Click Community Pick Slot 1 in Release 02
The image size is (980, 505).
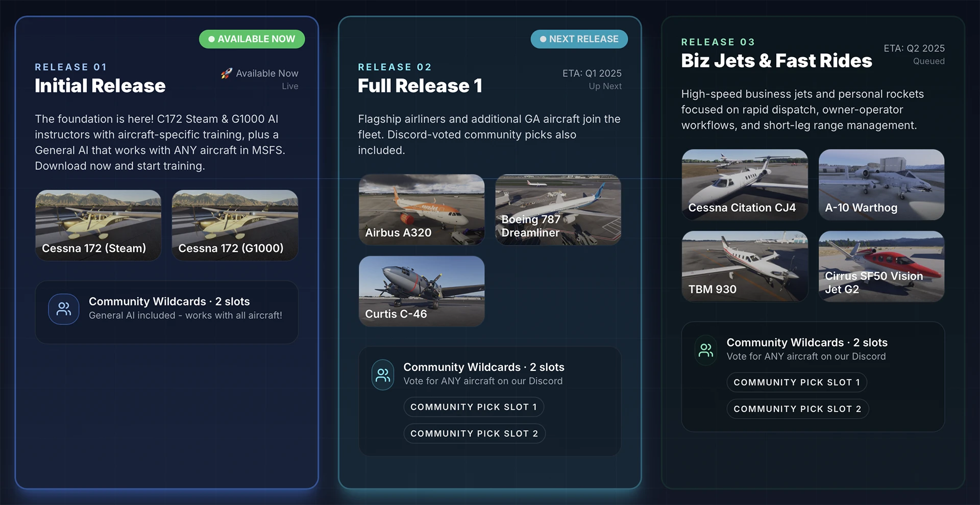point(474,407)
